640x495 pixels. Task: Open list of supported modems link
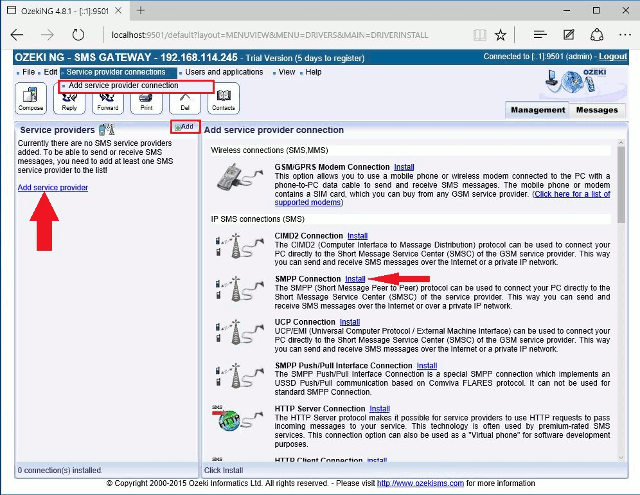572,194
